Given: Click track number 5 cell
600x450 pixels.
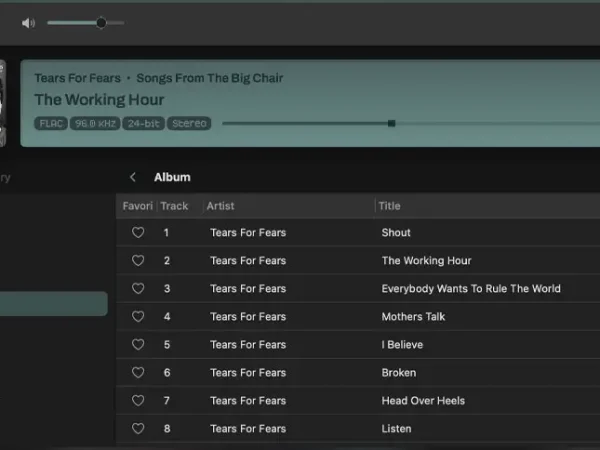Looking at the screenshot, I should coord(167,344).
